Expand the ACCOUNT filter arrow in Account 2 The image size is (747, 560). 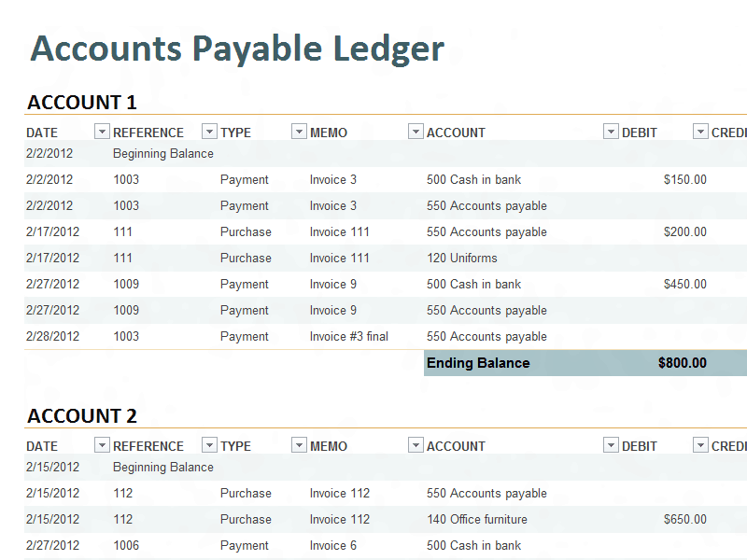(x=611, y=445)
